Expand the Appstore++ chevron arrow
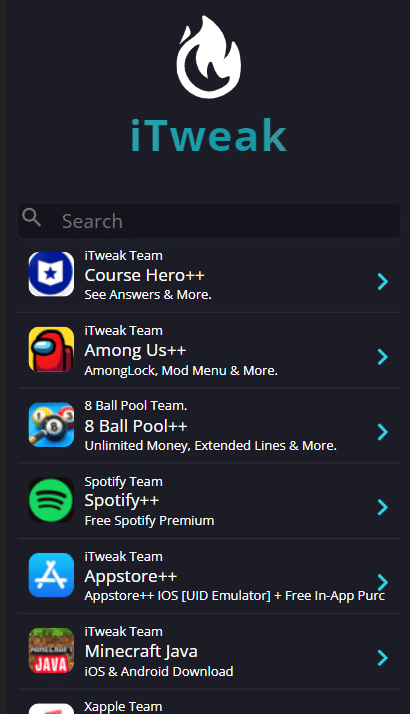This screenshot has height=714, width=410. (383, 582)
